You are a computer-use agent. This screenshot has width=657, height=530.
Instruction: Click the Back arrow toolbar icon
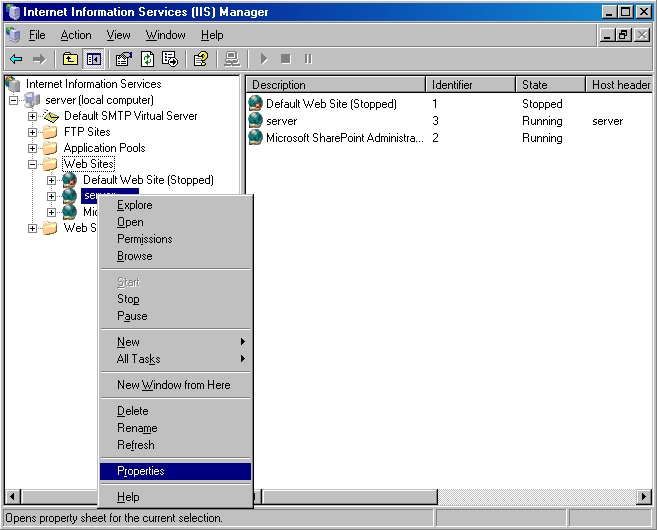coord(16,59)
